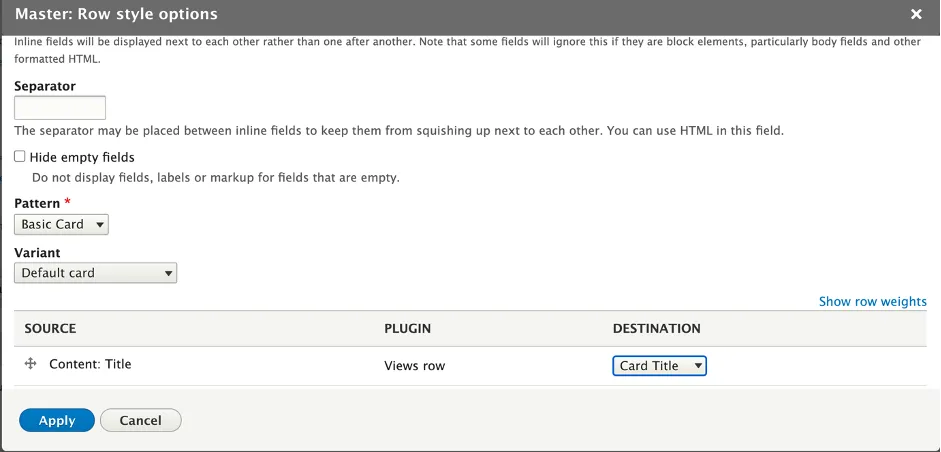Screen dimensions: 941x452
Task: Open the Pattern dropdown showing Basic Card
Action: point(61,224)
